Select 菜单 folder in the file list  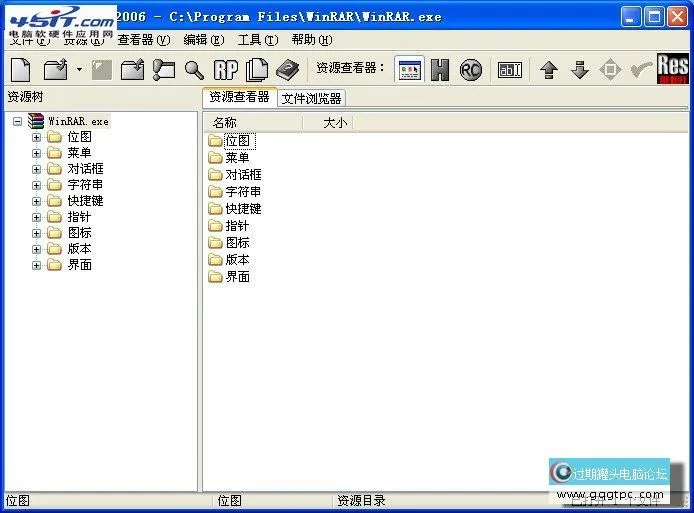click(x=229, y=158)
